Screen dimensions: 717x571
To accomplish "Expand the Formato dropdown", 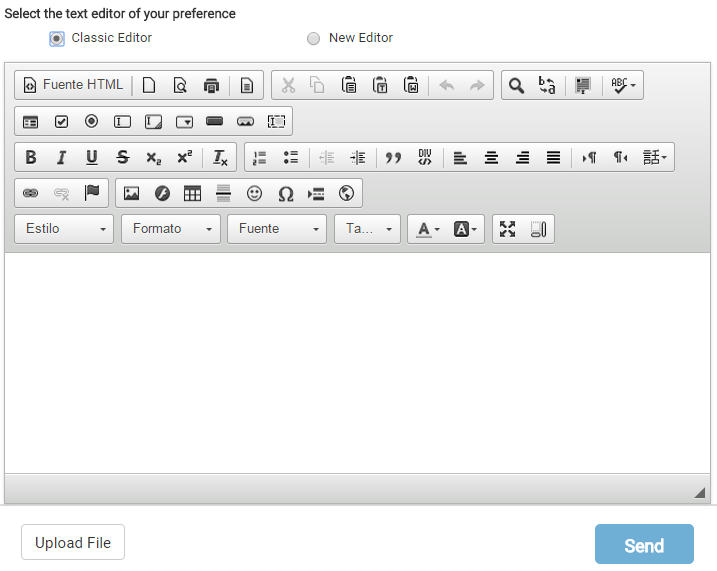I will point(170,229).
